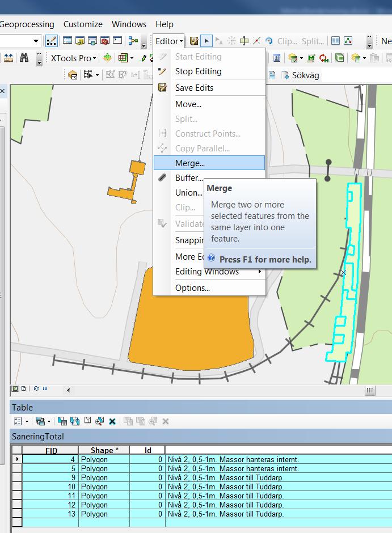The height and width of the screenshot is (533, 392).
Task: Choose Save Edits in Editor menu
Action: (209, 88)
